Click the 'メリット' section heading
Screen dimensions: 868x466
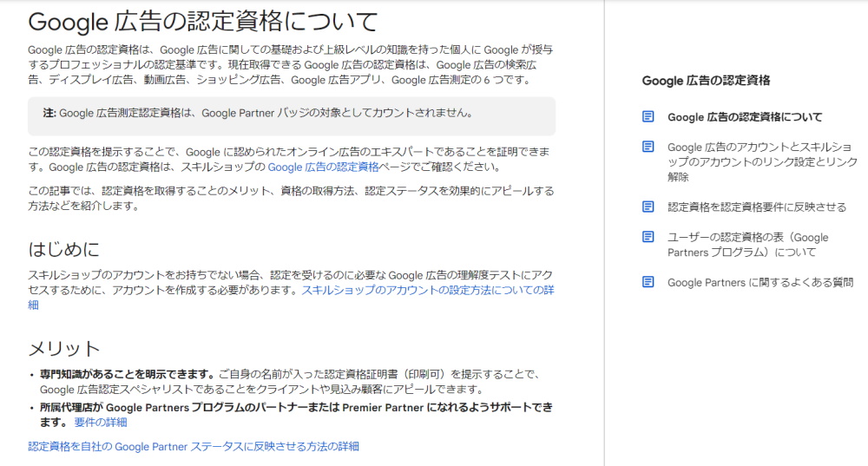(64, 349)
